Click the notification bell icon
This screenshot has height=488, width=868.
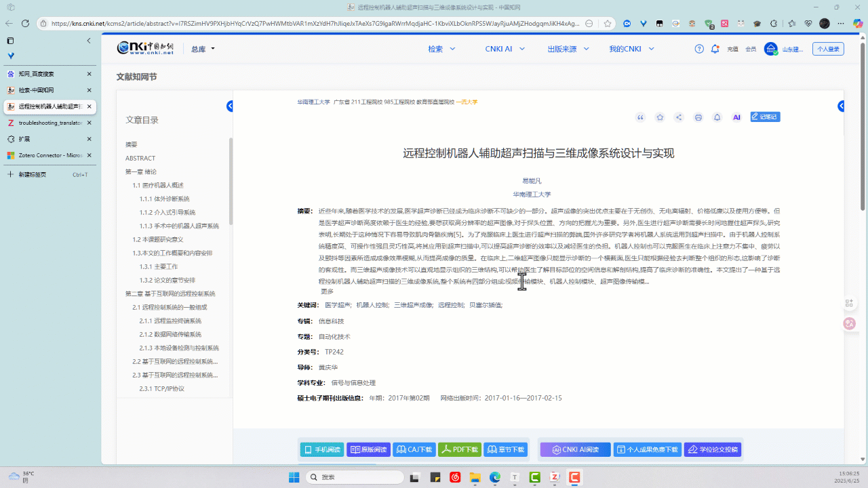coord(717,117)
